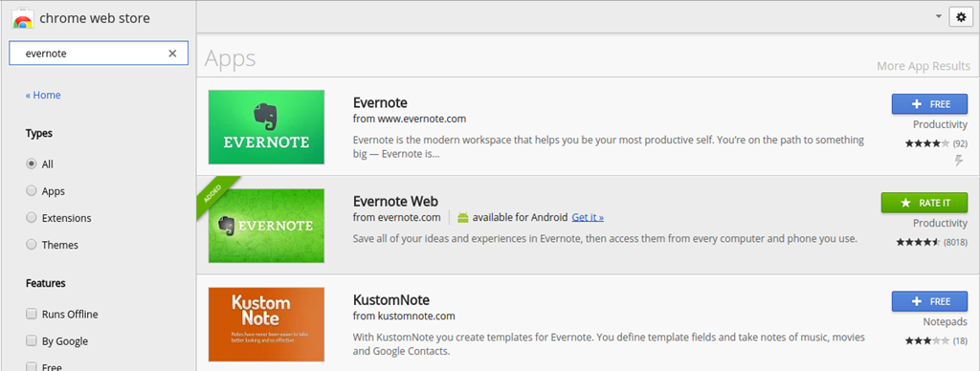Screen dimensions: 980x371
Task: Click 'from evernote.com' text
Action: 397,217
